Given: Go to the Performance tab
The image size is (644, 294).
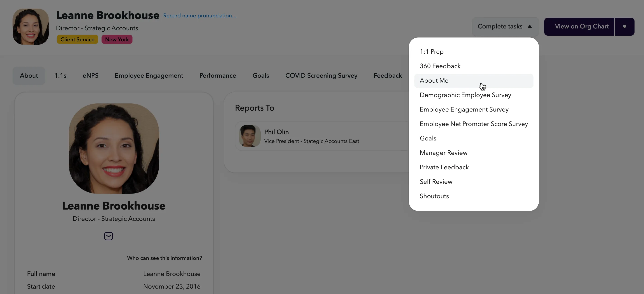Looking at the screenshot, I should pos(218,76).
